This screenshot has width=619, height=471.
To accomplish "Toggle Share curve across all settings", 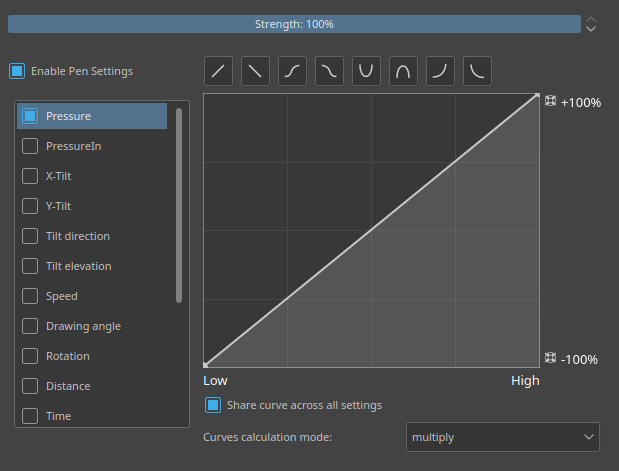I will [x=213, y=405].
